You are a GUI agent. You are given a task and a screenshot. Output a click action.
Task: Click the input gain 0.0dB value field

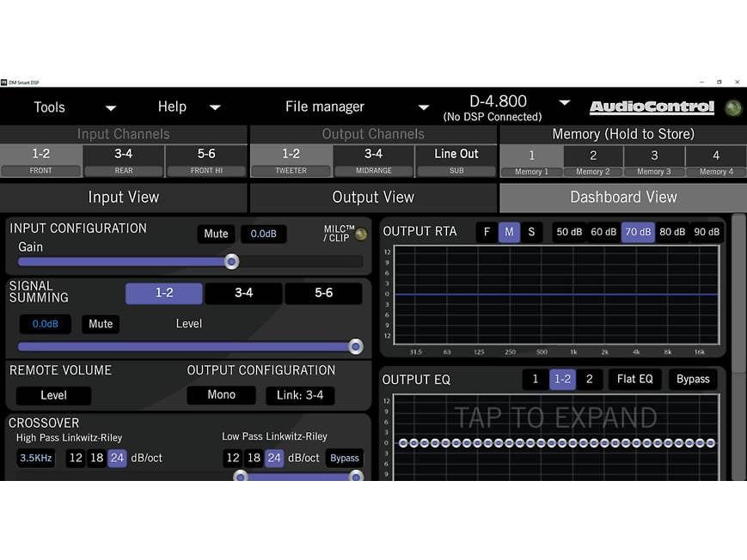coord(263,234)
